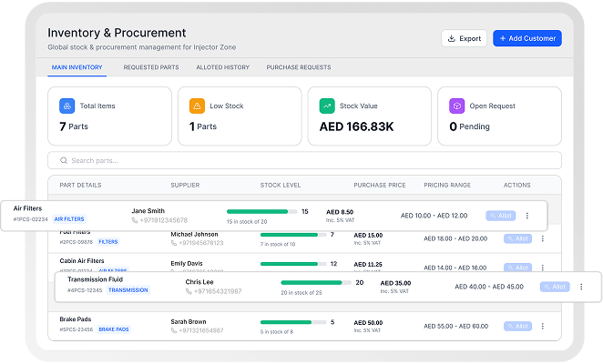
Task: Click the 0 Pending open request value
Action: [469, 126]
